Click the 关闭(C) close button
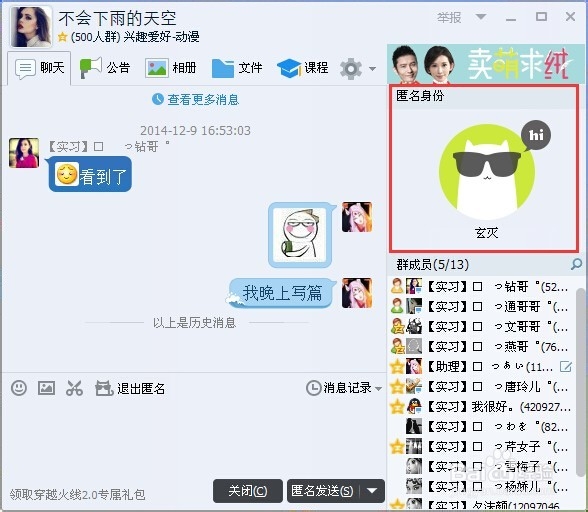 tap(248, 491)
